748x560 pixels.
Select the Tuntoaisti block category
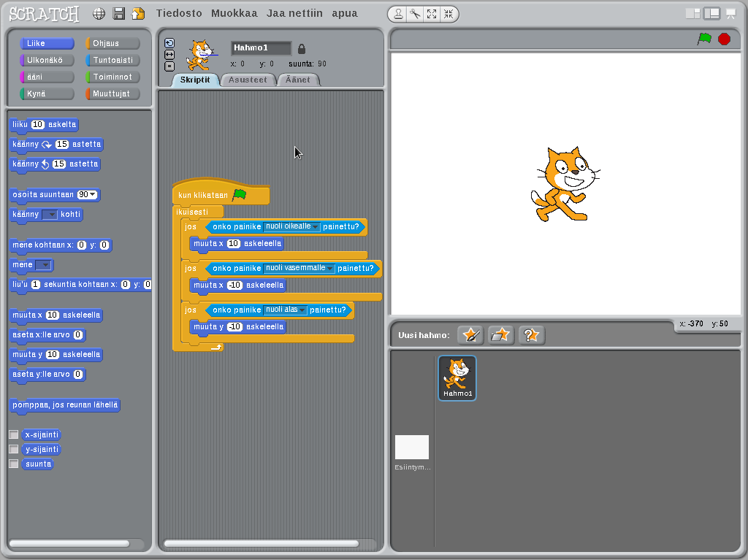click(x=112, y=60)
